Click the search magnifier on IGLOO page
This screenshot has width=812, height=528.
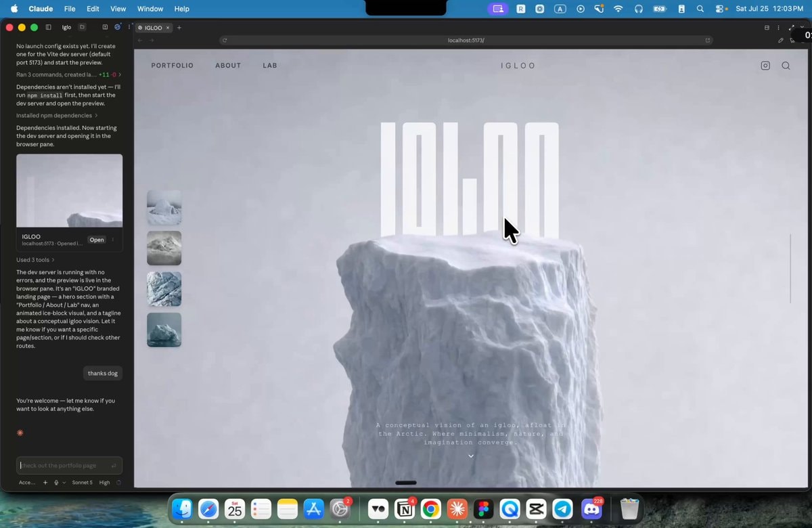pos(786,66)
